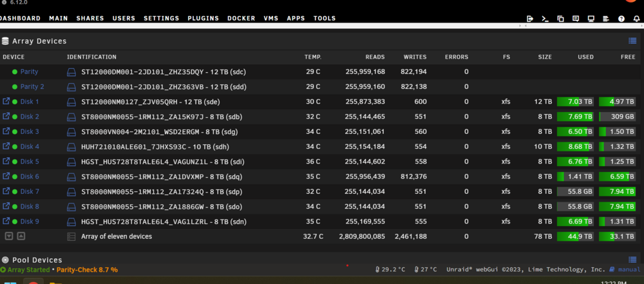Open the Dashboard menu
This screenshot has height=284, width=644.
coord(20,19)
